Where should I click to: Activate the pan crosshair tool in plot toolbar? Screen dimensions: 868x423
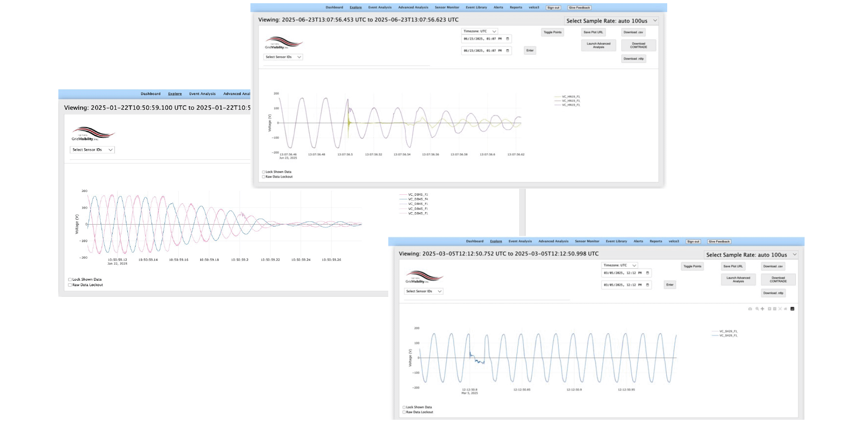click(x=762, y=309)
